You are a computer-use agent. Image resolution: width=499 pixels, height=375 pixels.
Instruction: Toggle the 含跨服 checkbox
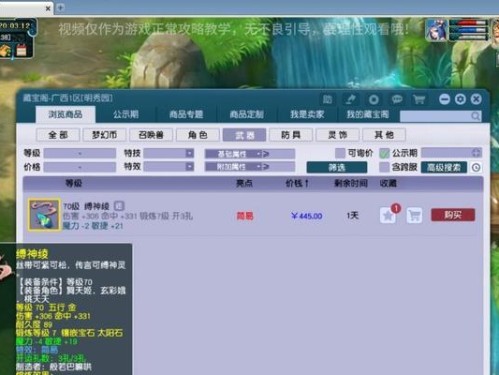(384, 167)
